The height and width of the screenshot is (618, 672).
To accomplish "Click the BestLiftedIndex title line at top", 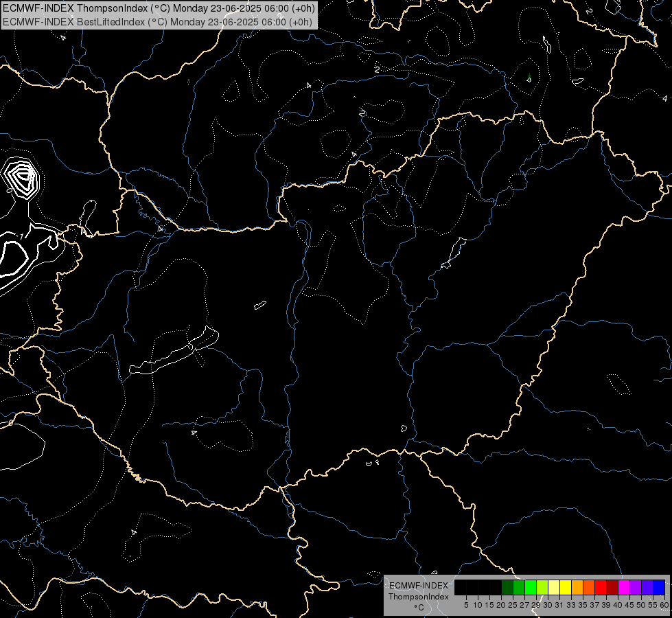I will [x=157, y=22].
